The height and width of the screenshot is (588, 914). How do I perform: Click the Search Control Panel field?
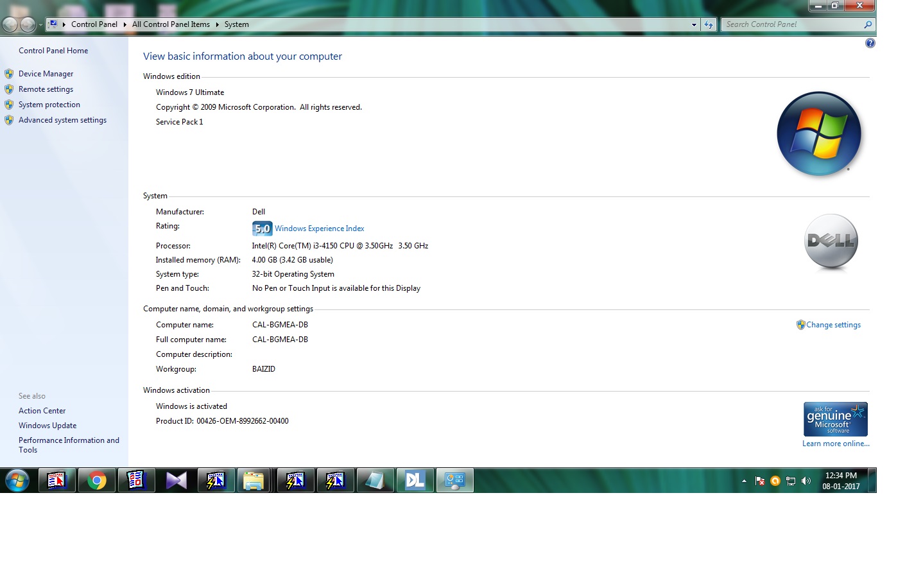[793, 24]
